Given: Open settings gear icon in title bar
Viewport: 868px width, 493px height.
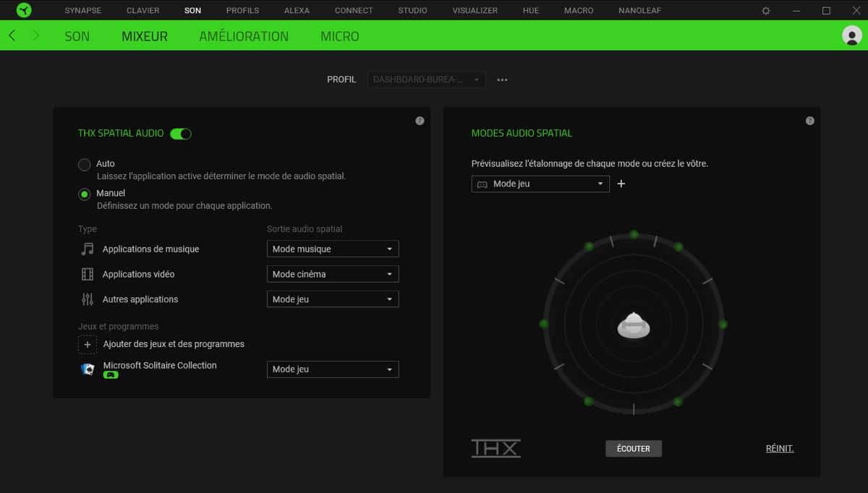Looking at the screenshot, I should pos(766,11).
